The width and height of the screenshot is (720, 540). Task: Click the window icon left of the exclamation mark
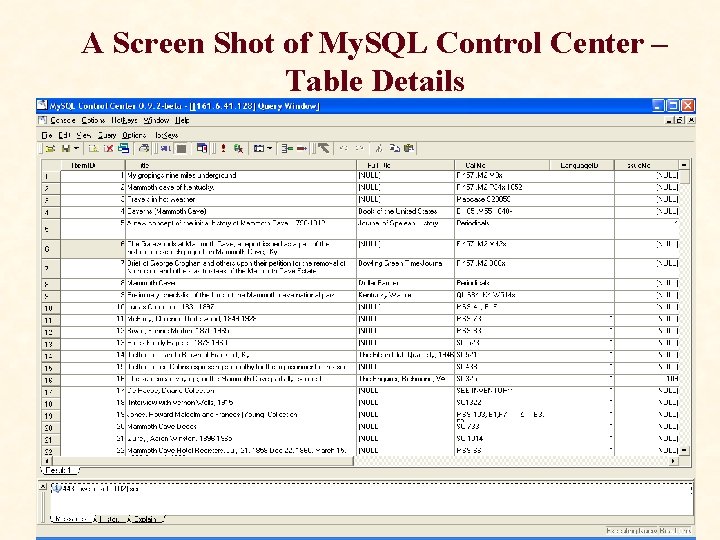[x=202, y=148]
